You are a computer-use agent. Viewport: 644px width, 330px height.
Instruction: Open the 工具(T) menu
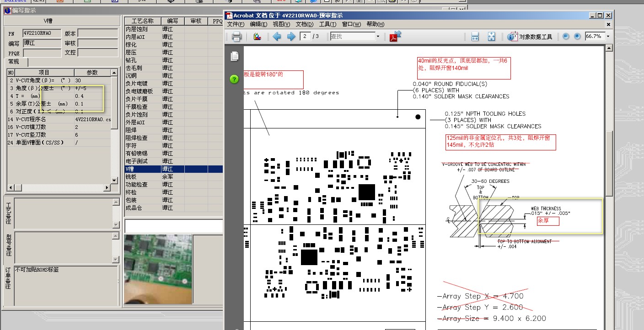point(327,24)
